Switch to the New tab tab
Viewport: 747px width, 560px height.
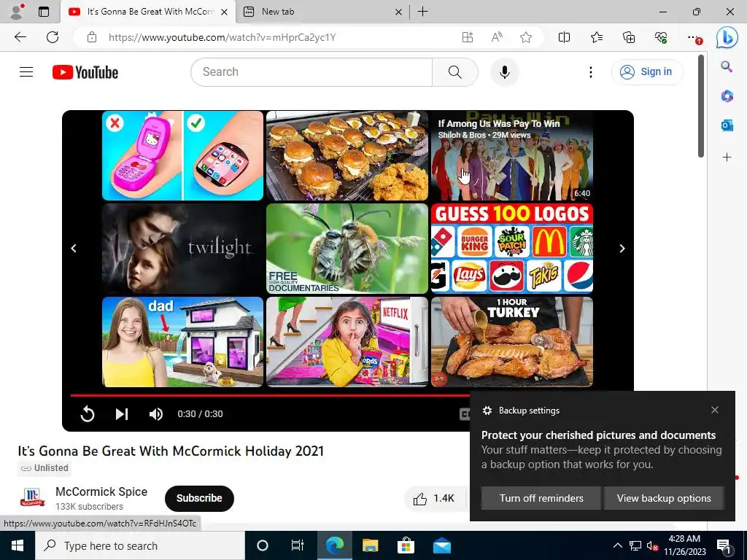(322, 12)
